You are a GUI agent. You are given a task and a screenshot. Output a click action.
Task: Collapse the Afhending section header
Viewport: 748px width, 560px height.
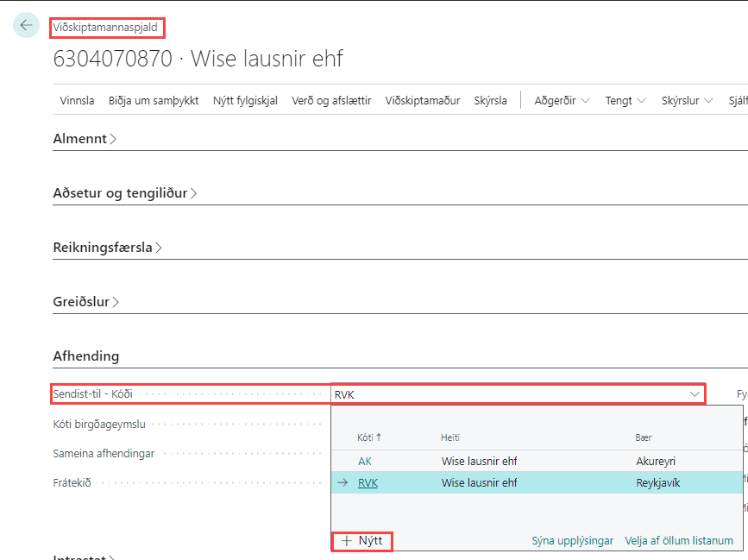pos(86,356)
